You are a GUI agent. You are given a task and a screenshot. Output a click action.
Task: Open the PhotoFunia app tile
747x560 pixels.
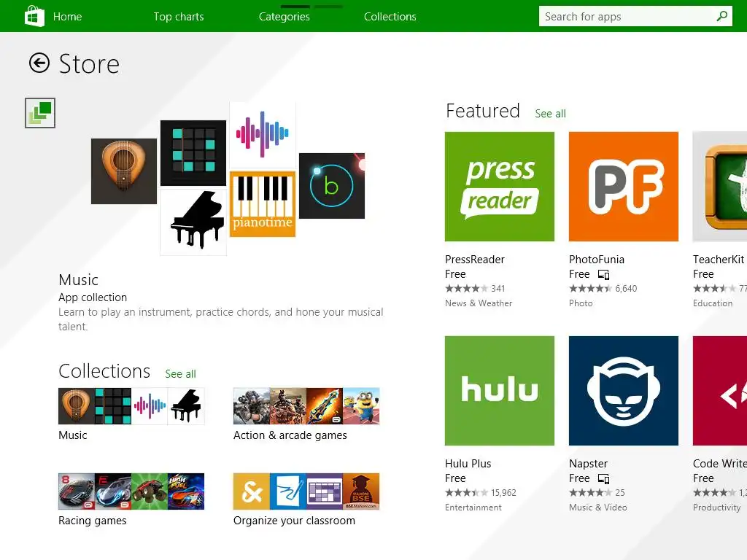(623, 187)
